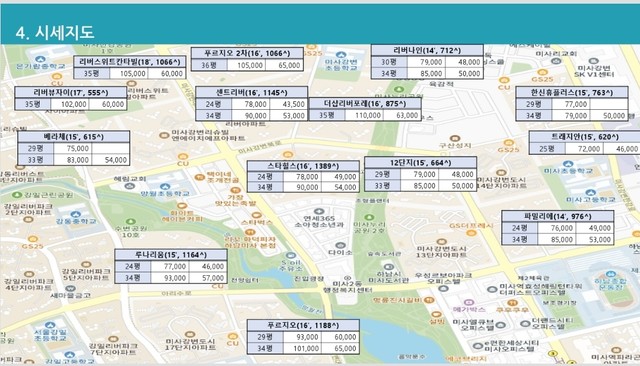640x366 pixels.
Task: Click the 스타힐스 table header
Action: click(x=303, y=166)
